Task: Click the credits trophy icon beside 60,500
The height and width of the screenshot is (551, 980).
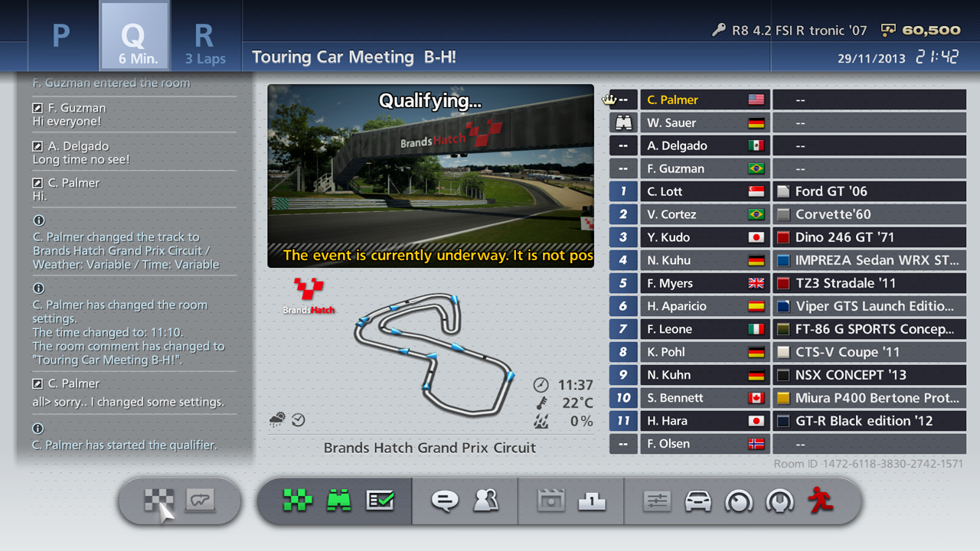Action: [x=888, y=30]
